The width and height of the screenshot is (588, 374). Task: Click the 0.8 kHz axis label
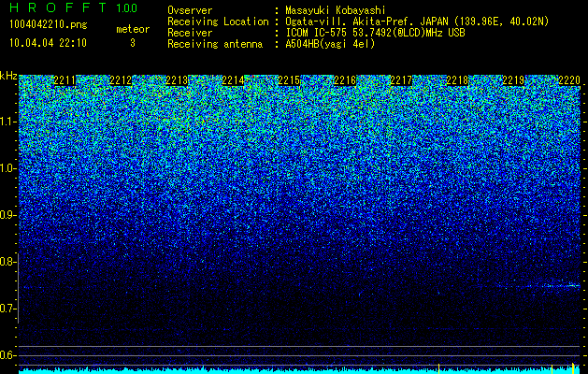(7, 262)
